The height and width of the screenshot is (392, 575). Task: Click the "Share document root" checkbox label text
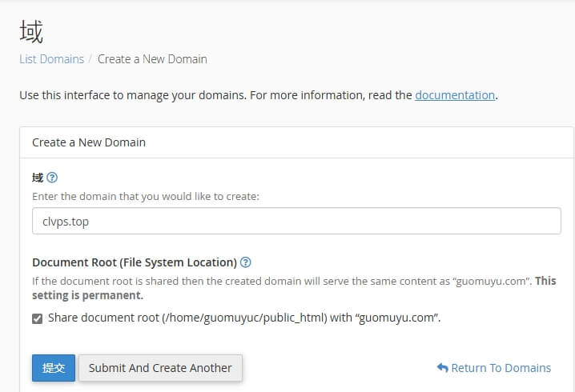pos(244,318)
